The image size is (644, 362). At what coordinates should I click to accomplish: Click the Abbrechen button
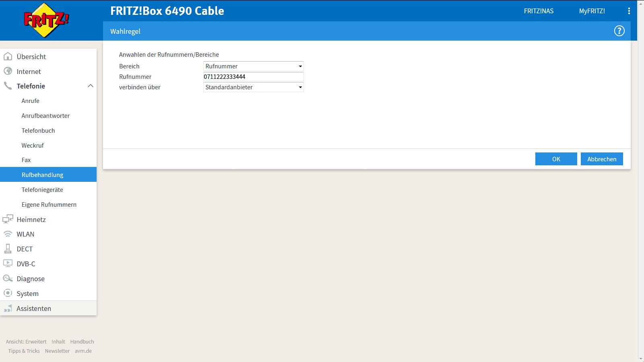[602, 159]
